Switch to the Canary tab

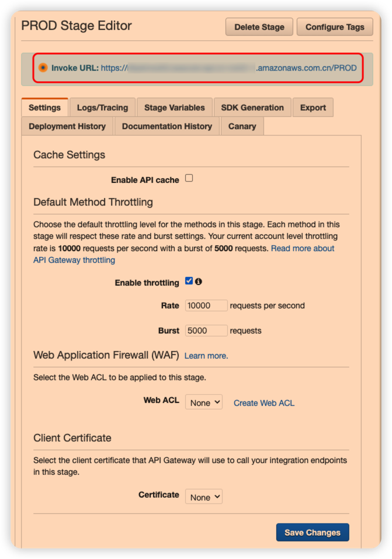click(x=242, y=126)
